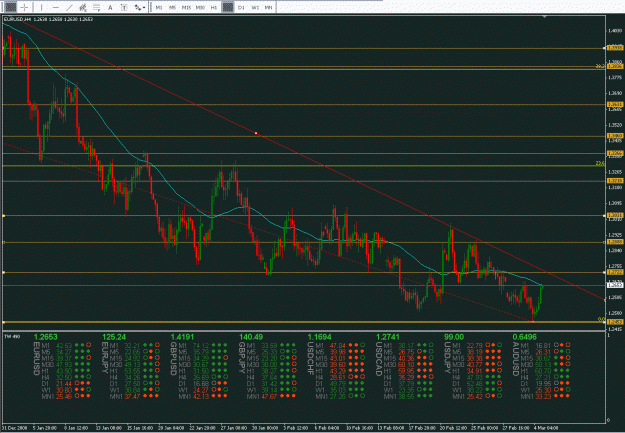Image resolution: width=625 pixels, height=433 pixels.
Task: Select the equidistant channel tool
Action: 83,7
